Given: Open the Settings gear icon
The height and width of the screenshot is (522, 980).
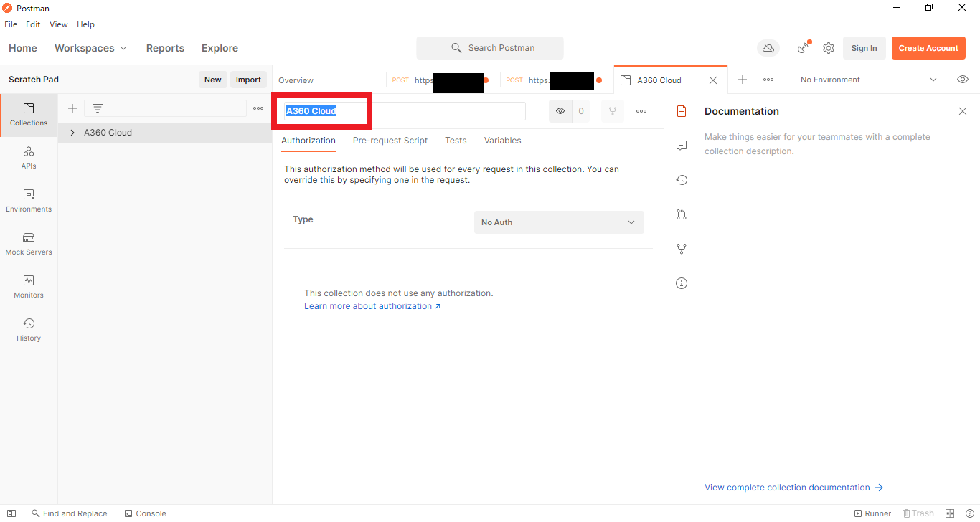Looking at the screenshot, I should (x=829, y=48).
